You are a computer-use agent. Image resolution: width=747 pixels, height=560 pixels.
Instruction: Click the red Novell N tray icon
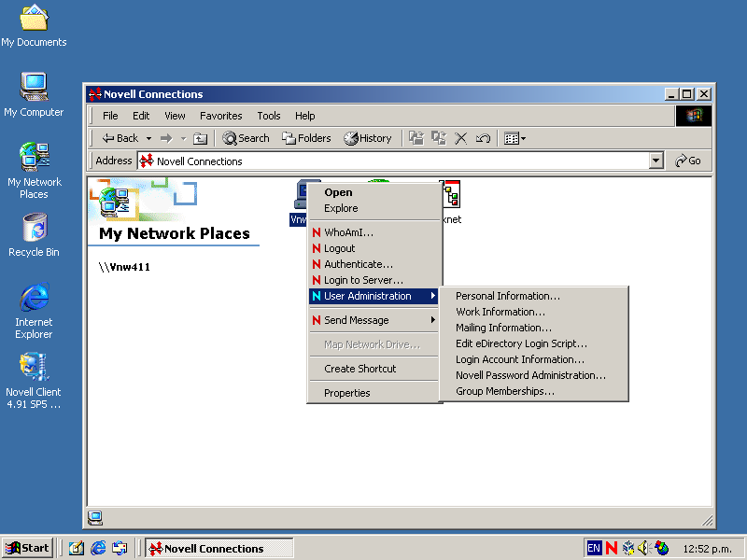pyautogui.click(x=612, y=549)
